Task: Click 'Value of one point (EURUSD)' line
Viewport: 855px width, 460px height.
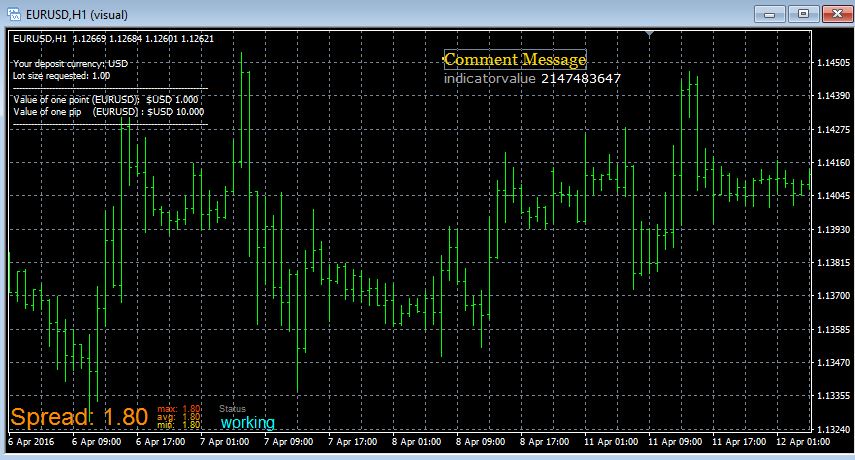Action: 106,100
